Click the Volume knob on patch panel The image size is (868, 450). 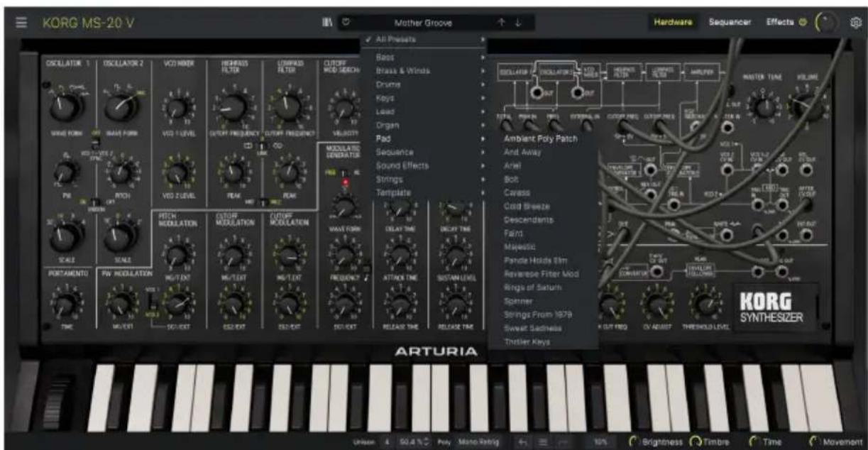(808, 107)
